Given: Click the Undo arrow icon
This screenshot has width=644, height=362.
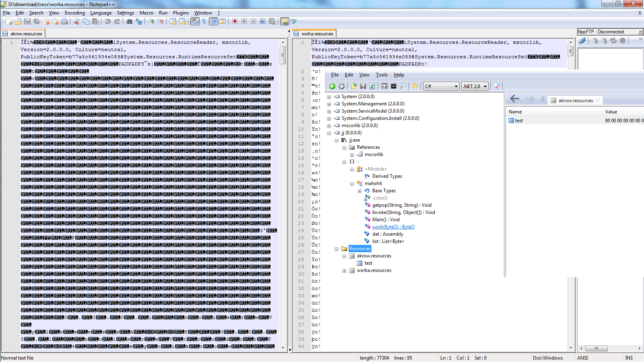Looking at the screenshot, I should 107,21.
